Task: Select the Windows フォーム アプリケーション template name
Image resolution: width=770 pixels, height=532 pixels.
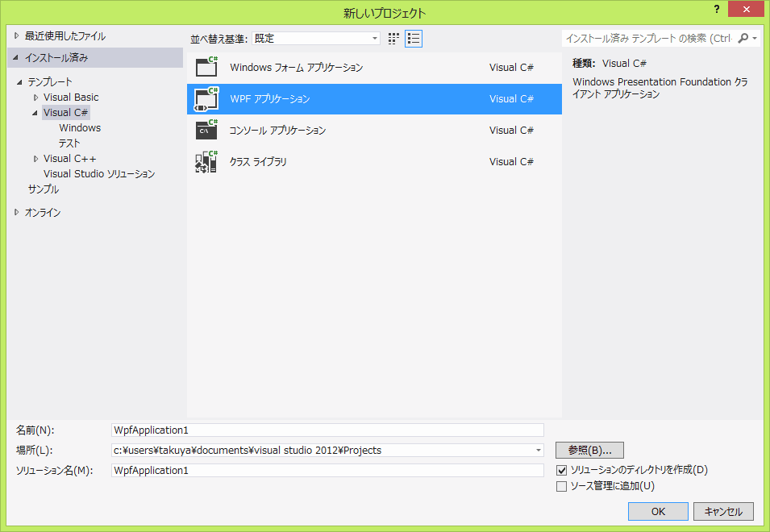Action: [x=297, y=67]
